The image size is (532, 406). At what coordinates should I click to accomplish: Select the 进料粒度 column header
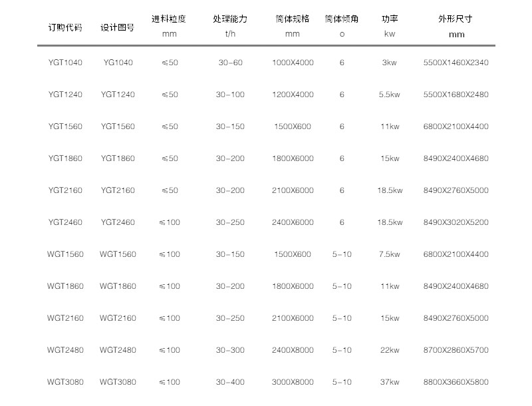170,19
